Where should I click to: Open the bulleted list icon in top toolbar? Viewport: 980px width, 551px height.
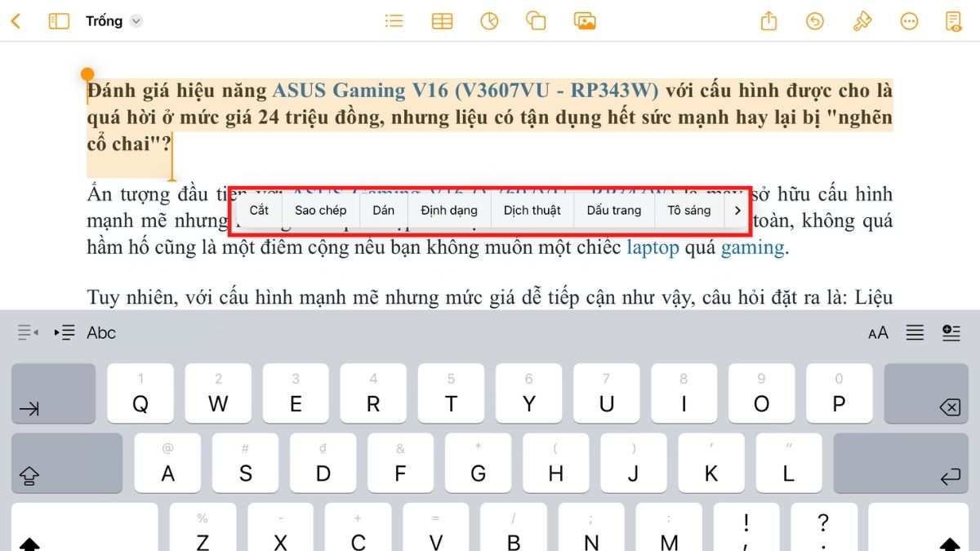[394, 21]
